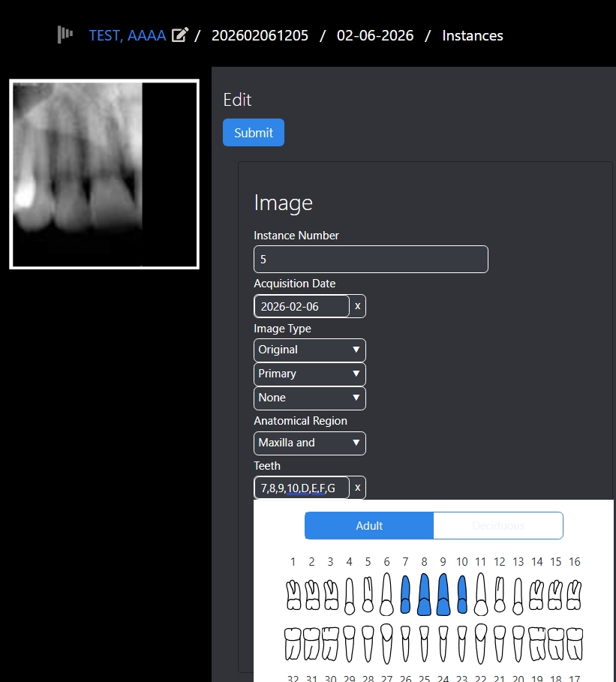Image resolution: width=616 pixels, height=682 pixels.
Task: Select upper tooth 1 icon
Action: tap(293, 594)
